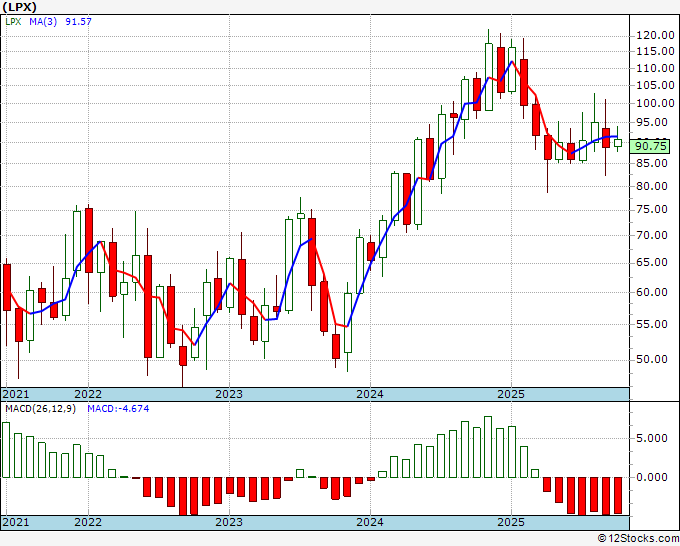Click the 70.00 price axis label
Image resolution: width=680 pixels, height=546 pixels.
pyautogui.click(x=652, y=235)
